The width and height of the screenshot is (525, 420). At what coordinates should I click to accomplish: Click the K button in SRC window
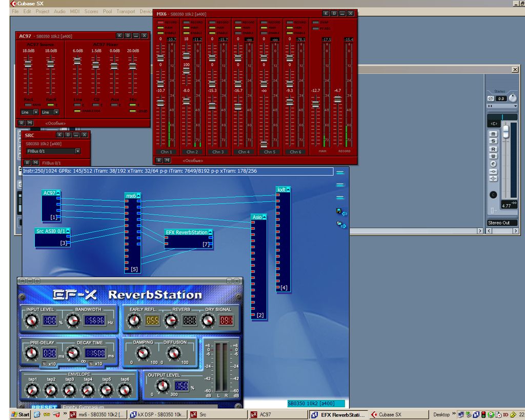click(x=59, y=135)
